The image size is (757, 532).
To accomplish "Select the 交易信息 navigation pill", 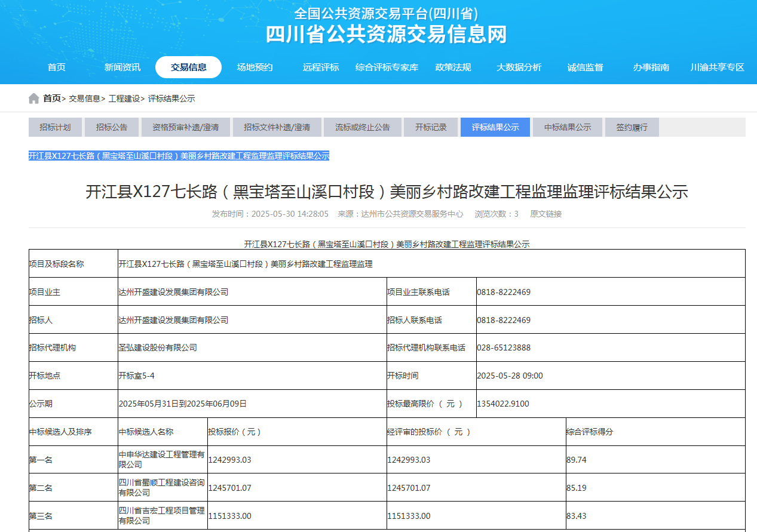I will (x=188, y=67).
